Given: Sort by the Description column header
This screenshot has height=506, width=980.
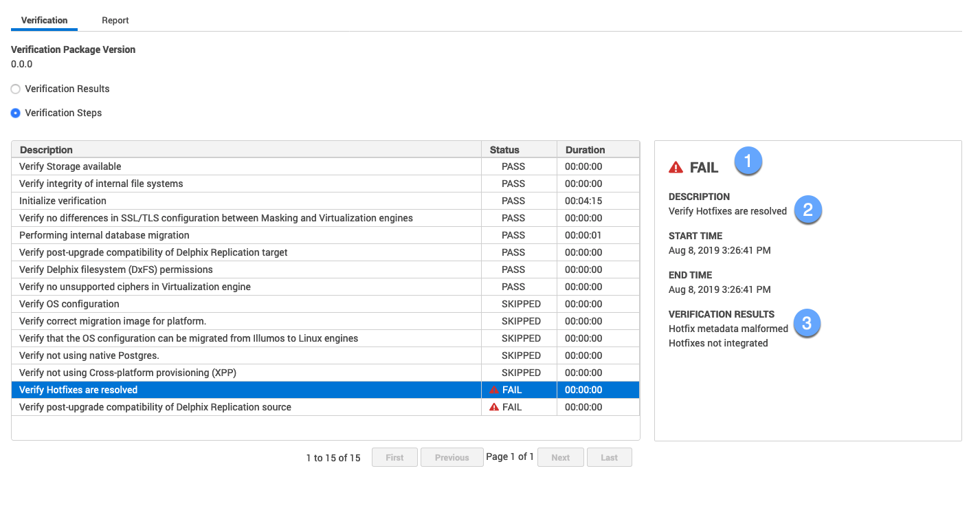Looking at the screenshot, I should [46, 150].
